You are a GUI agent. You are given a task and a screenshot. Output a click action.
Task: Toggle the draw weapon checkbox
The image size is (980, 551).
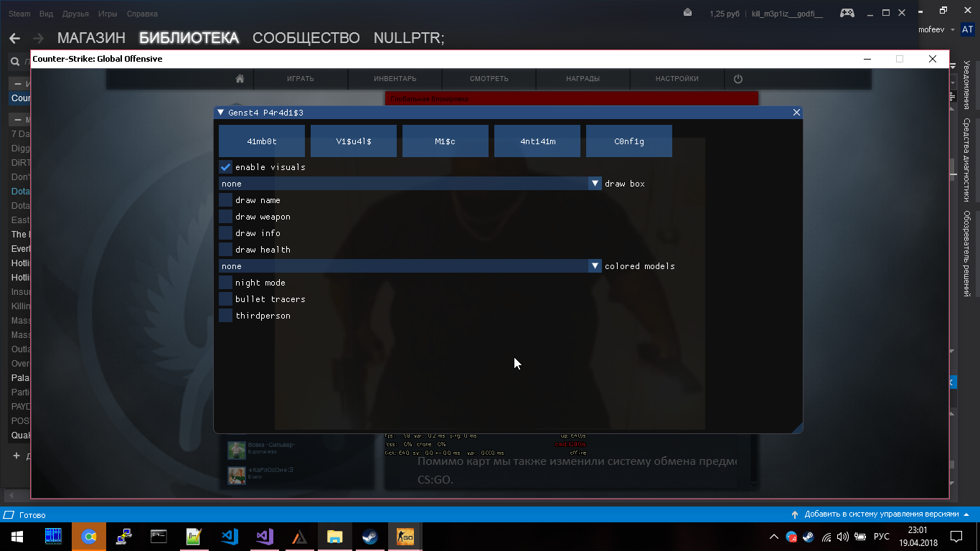click(225, 217)
